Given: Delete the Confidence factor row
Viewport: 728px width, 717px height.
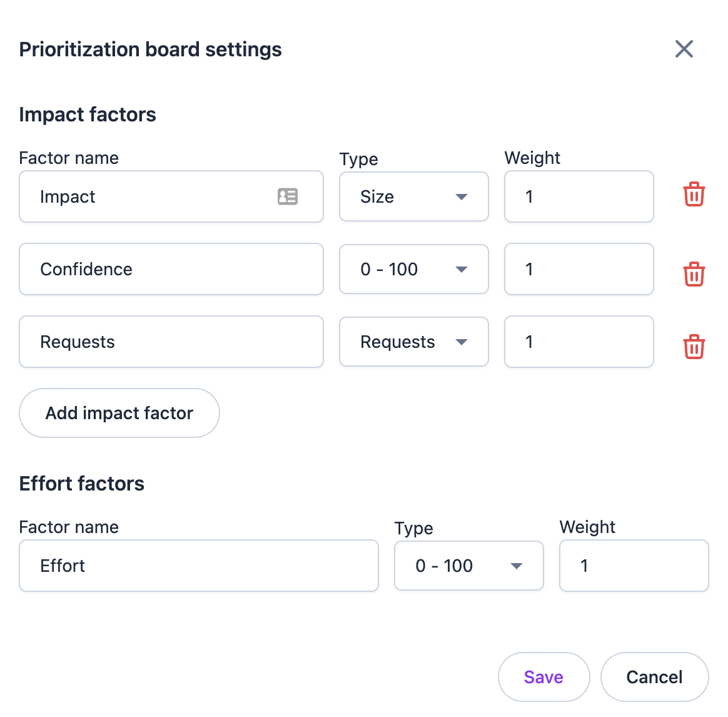Looking at the screenshot, I should point(694,274).
